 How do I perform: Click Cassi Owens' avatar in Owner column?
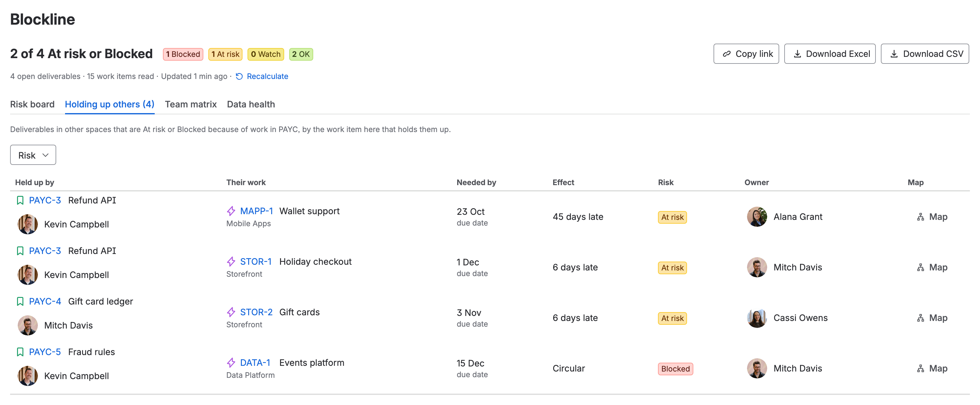757,318
